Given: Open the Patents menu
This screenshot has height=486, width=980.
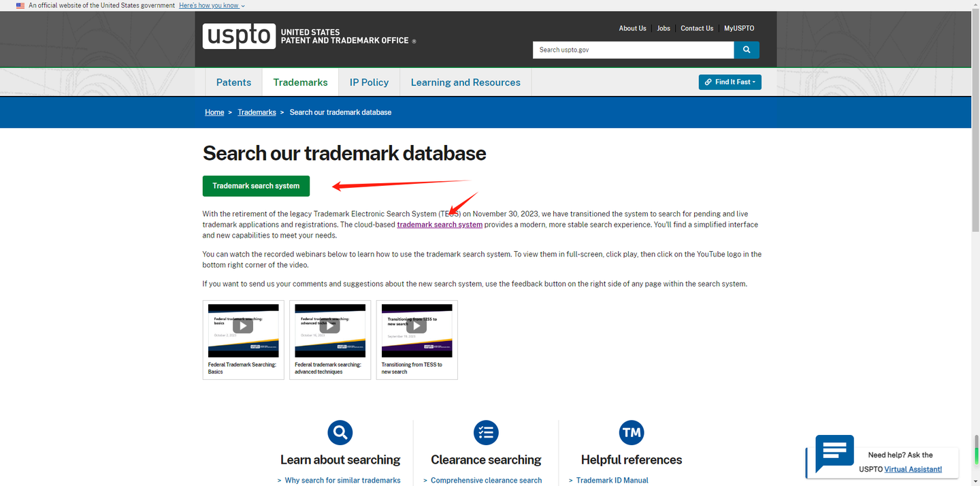Looking at the screenshot, I should point(233,82).
